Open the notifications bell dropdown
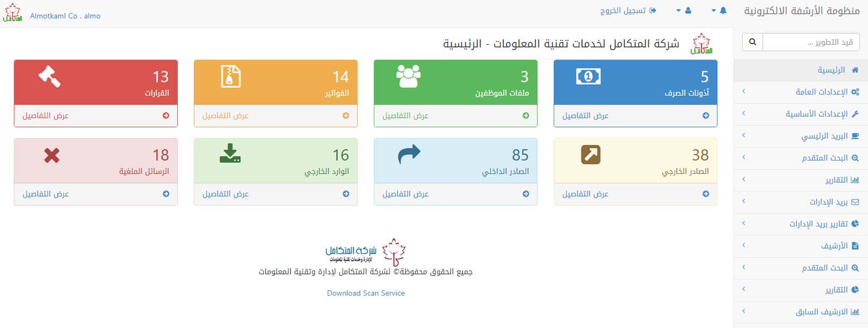 pos(719,11)
